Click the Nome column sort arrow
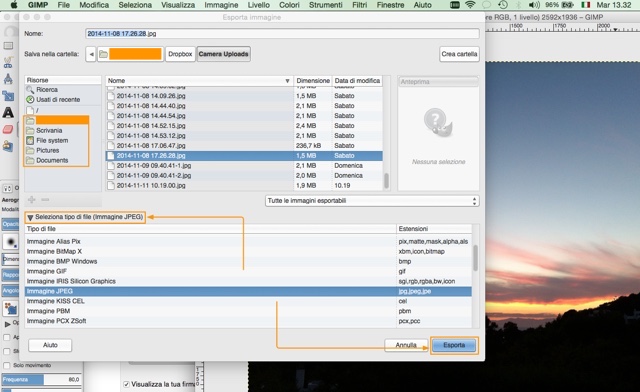Image resolution: width=640 pixels, height=392 pixels. pyautogui.click(x=287, y=81)
